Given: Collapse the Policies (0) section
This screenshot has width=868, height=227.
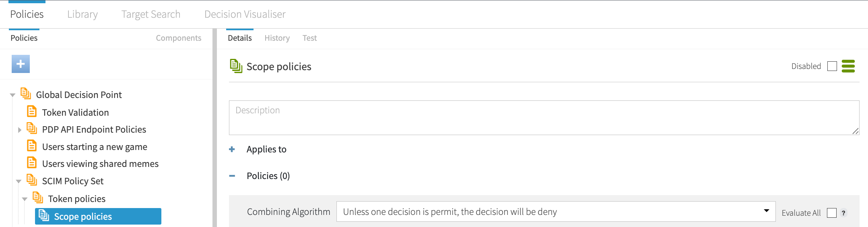Looking at the screenshot, I should [x=232, y=176].
